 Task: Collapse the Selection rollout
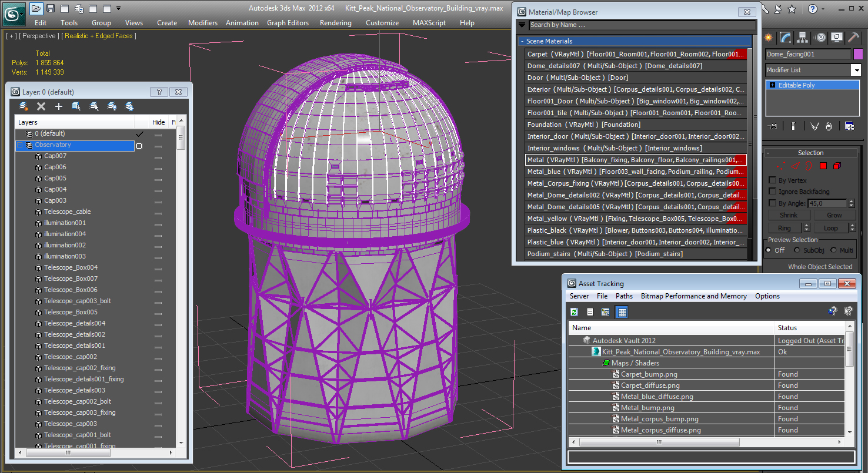click(x=768, y=153)
